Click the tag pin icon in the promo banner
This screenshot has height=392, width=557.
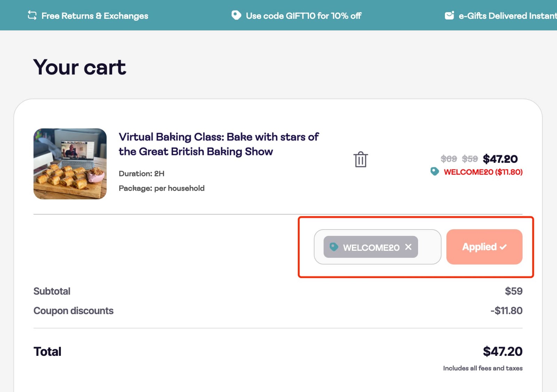236,15
